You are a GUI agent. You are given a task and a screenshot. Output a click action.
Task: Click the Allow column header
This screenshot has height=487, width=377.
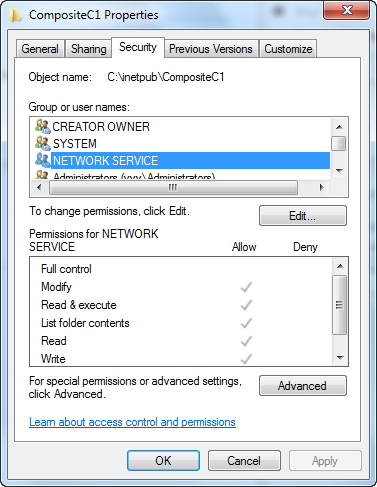[x=244, y=247]
